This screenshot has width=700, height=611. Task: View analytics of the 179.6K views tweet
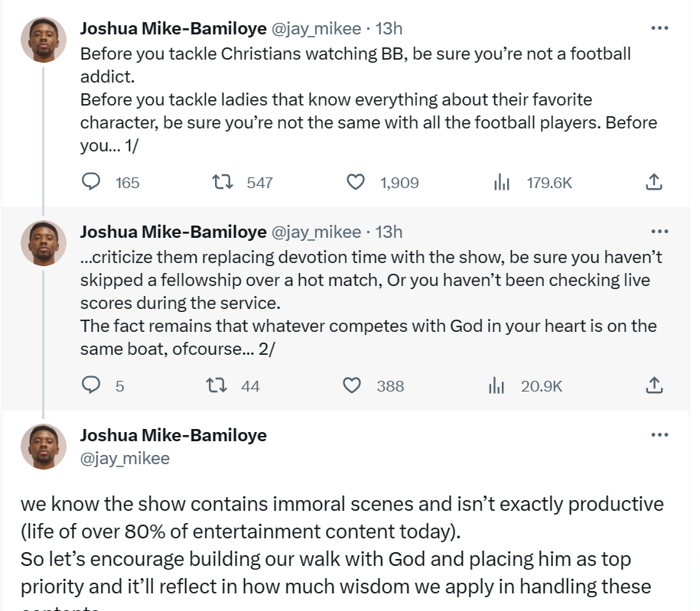pos(502,182)
